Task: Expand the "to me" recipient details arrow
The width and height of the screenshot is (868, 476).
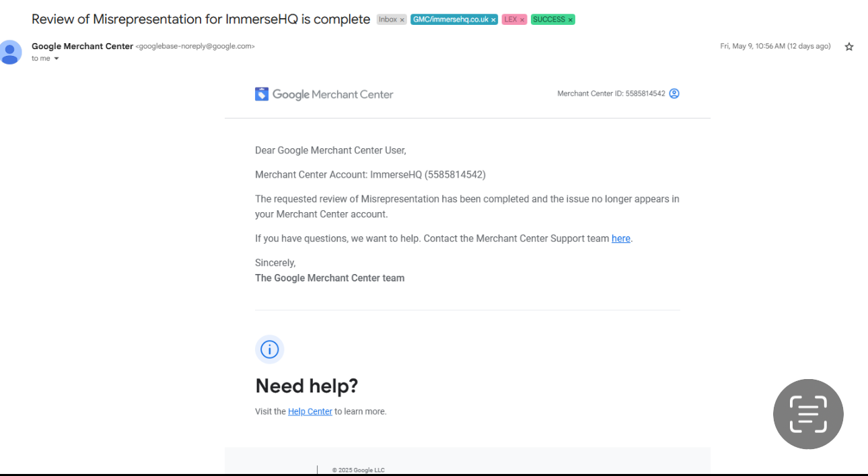Action: [57, 59]
